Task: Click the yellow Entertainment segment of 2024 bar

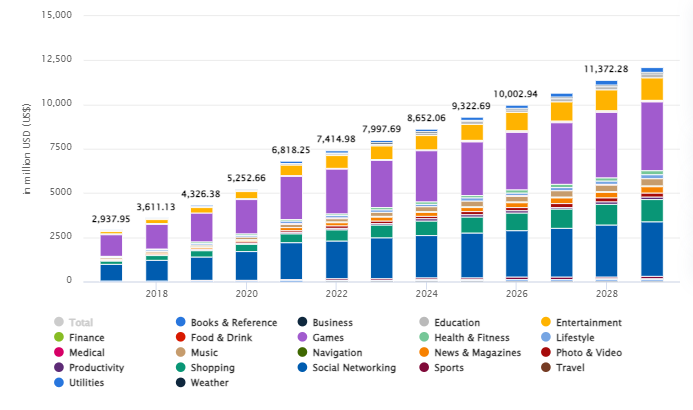Action: point(426,143)
